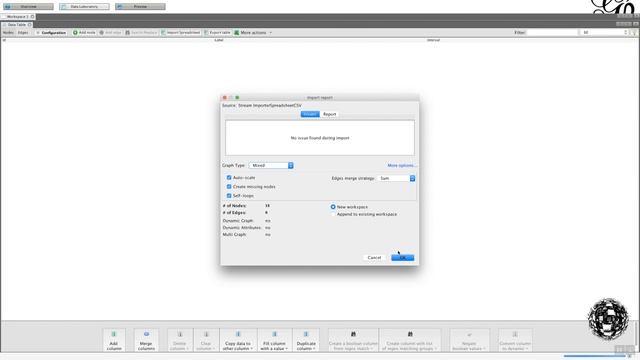Image resolution: width=640 pixels, height=360 pixels.
Task: Sort by the Label column header
Action: [219, 40]
